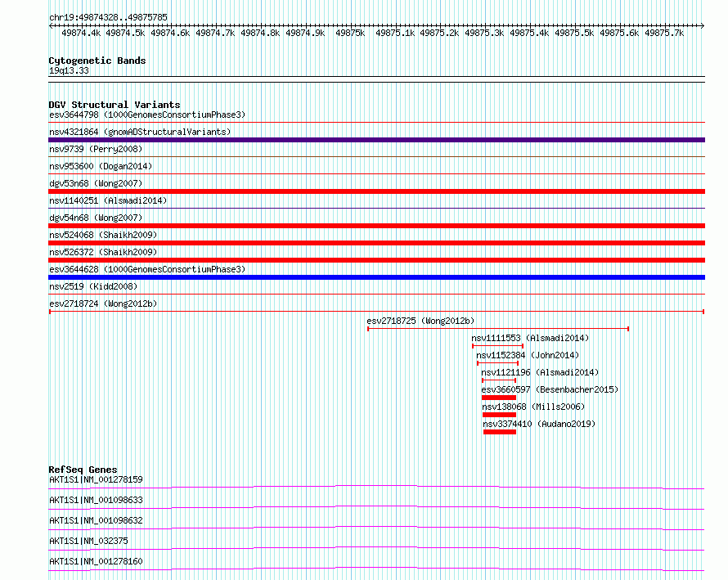
Task: Select esv2718724 (Wong2012b) variant label
Action: coord(103,303)
